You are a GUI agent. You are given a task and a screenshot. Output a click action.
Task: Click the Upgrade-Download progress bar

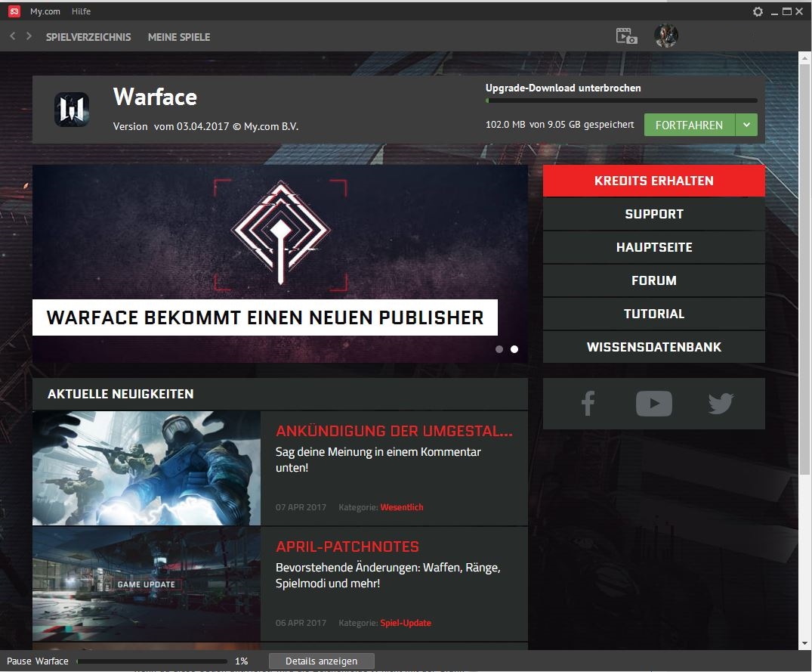(622, 101)
